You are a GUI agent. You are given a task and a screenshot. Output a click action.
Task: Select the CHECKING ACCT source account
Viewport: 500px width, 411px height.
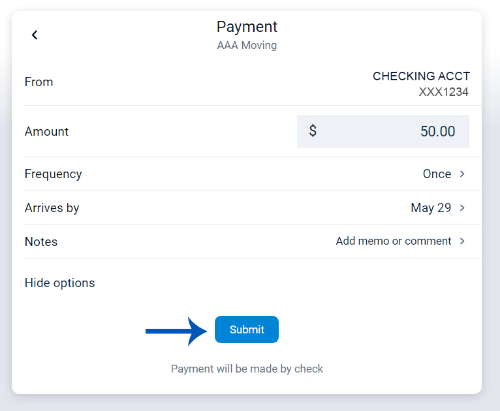point(421,83)
